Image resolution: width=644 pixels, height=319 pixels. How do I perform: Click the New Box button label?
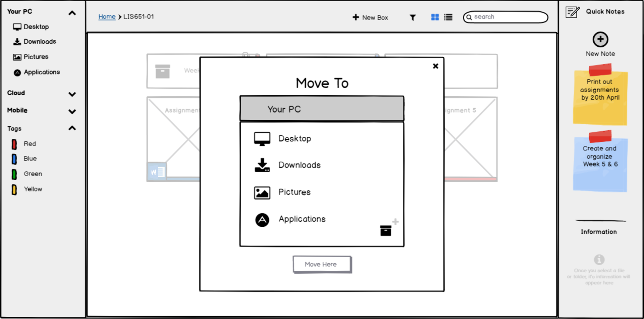pyautogui.click(x=375, y=17)
